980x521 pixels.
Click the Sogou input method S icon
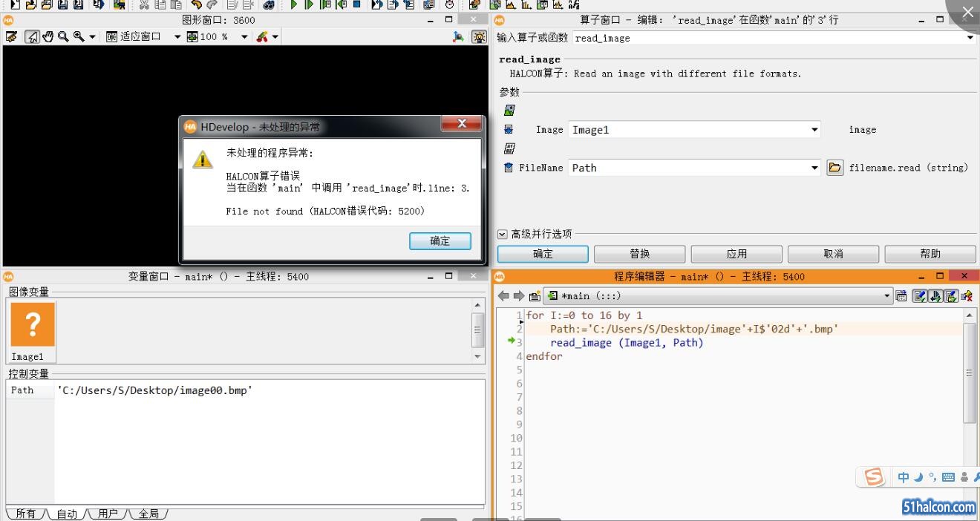point(874,477)
